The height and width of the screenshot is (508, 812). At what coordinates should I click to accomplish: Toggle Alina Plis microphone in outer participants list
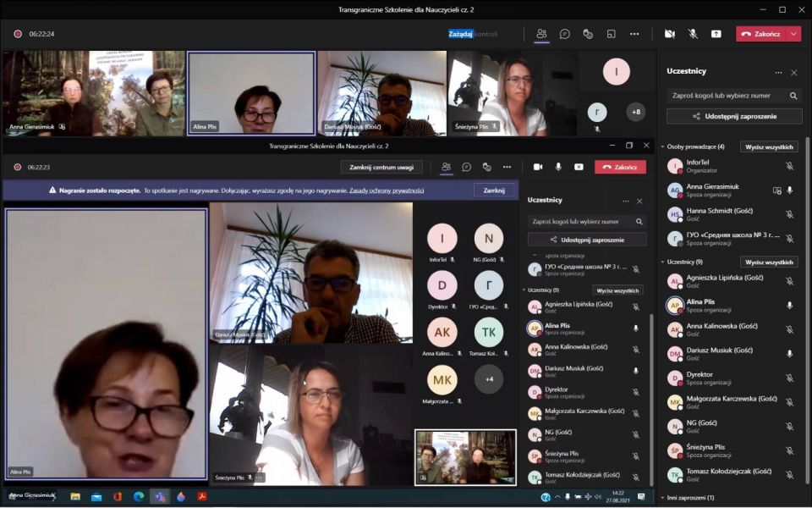click(x=789, y=306)
